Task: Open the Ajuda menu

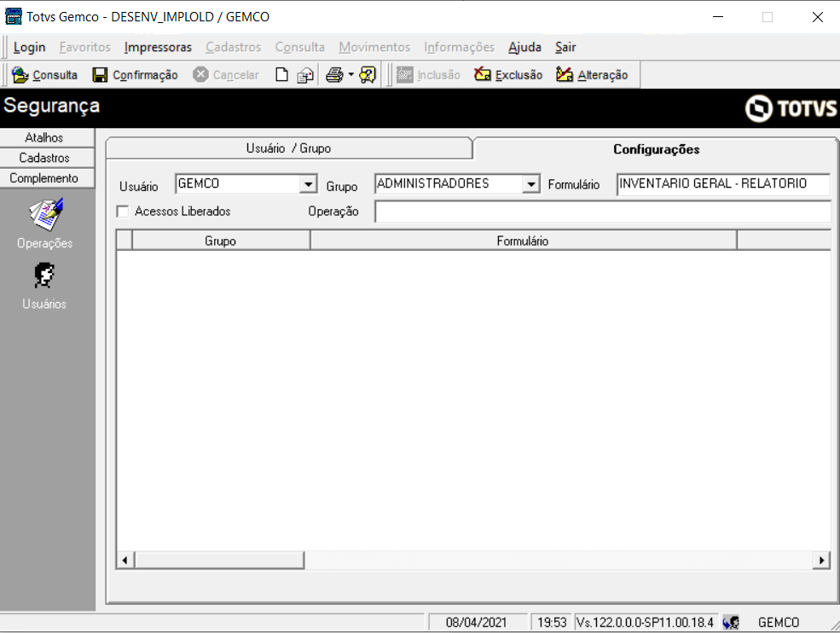Action: click(x=524, y=47)
